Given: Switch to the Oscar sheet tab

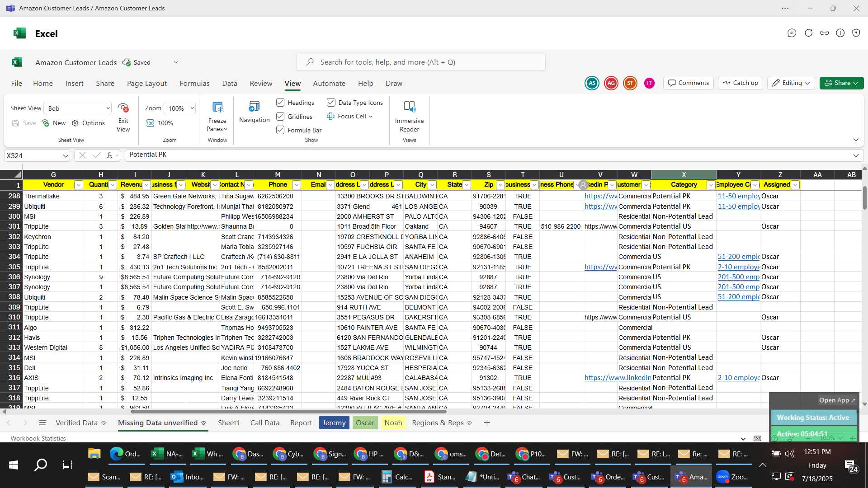Looking at the screenshot, I should 365,422.
